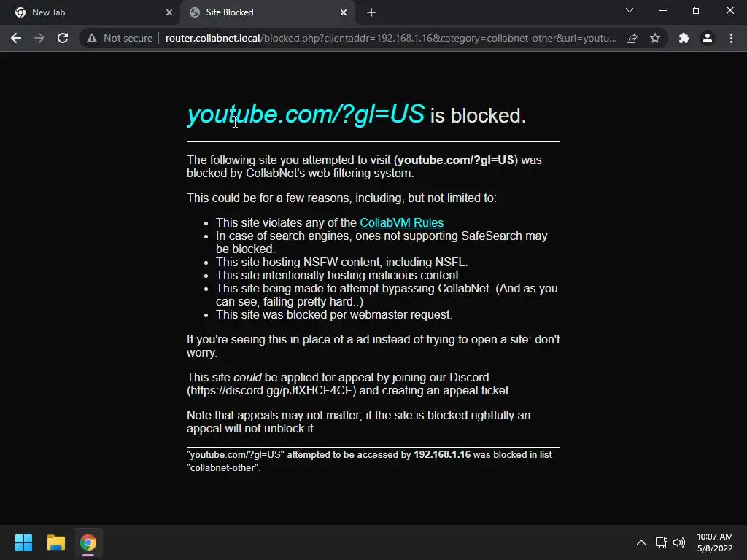Screen dimensions: 747x560
Task: Select the Site Blocked tab
Action: 268,12
